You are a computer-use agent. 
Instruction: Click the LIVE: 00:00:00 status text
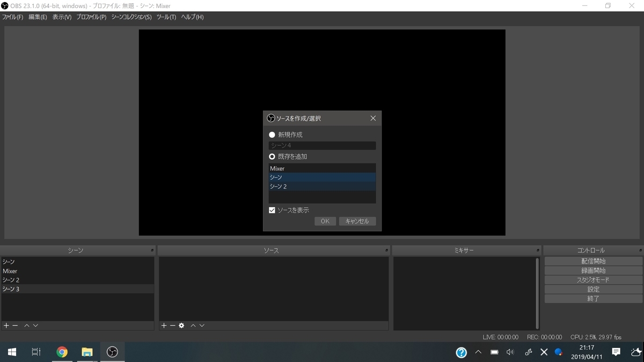tap(500, 337)
